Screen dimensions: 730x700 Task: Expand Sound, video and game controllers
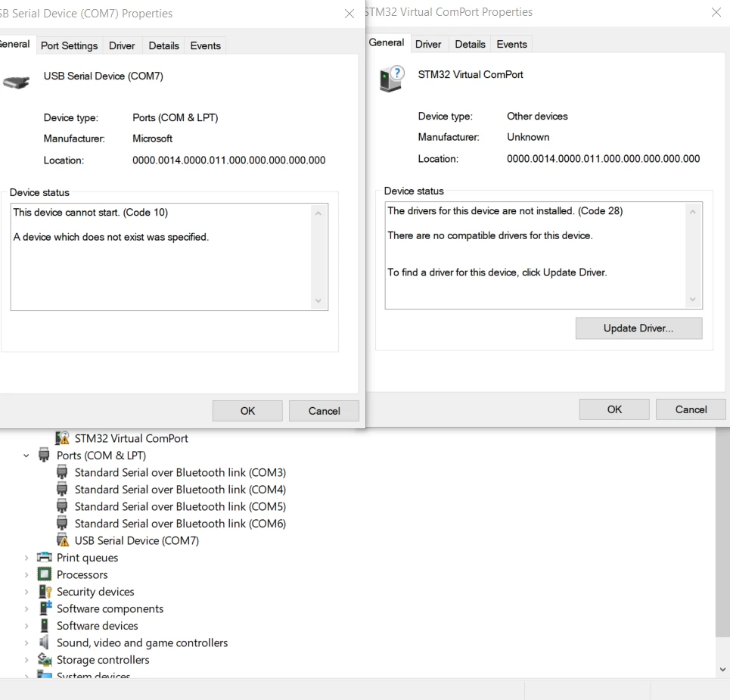tap(26, 642)
